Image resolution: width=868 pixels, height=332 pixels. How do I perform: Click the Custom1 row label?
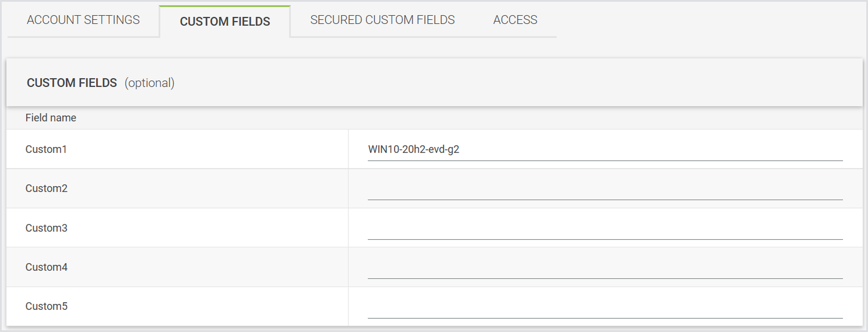click(46, 149)
